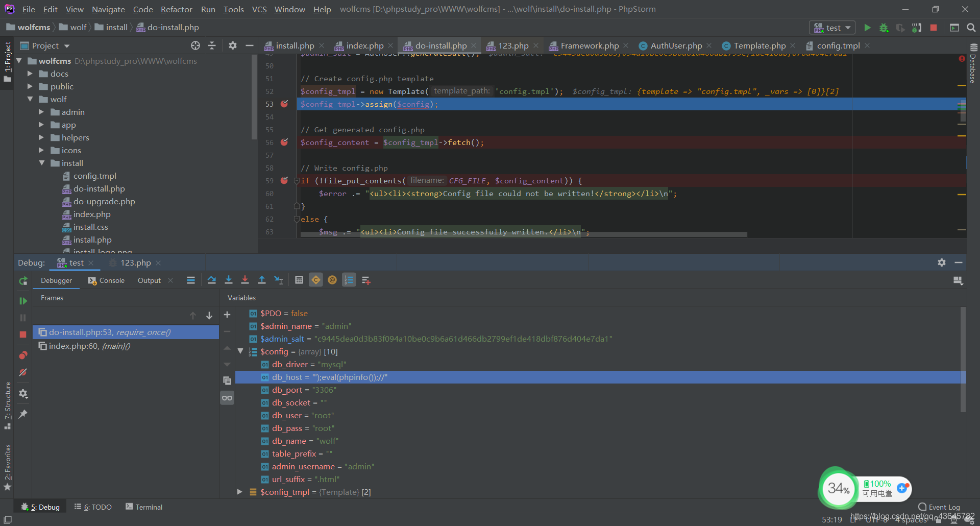Select index.php:60 frame
Viewport: 980px width, 526px height.
(126, 346)
